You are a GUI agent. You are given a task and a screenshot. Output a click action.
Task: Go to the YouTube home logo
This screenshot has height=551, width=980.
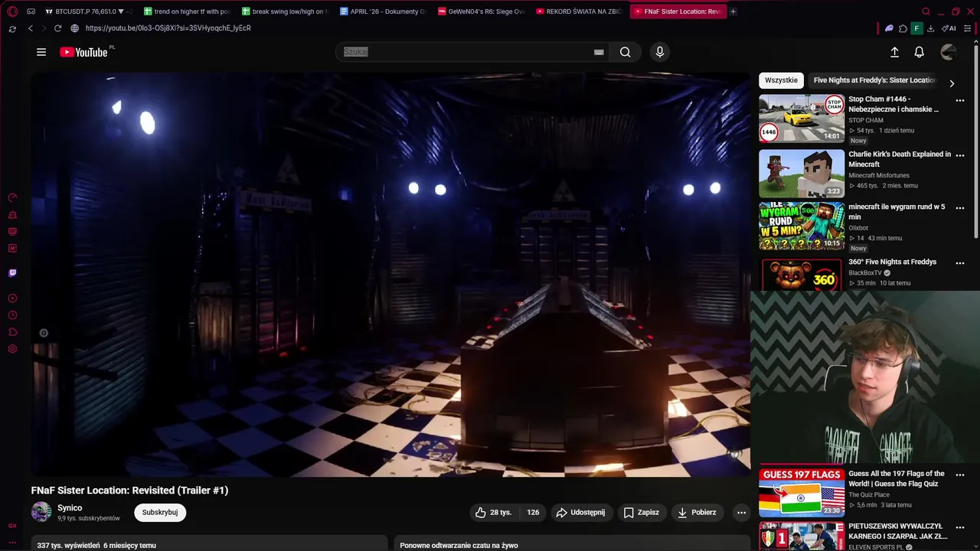84,52
